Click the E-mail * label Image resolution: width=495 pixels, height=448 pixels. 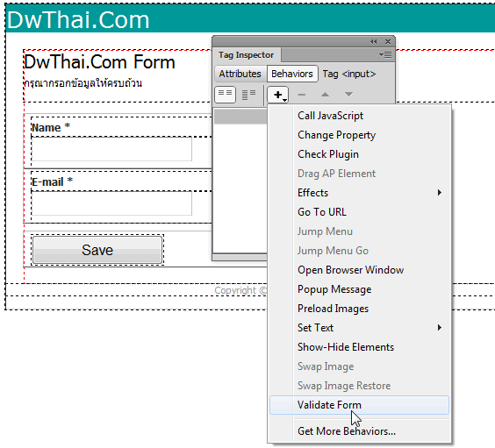[53, 181]
